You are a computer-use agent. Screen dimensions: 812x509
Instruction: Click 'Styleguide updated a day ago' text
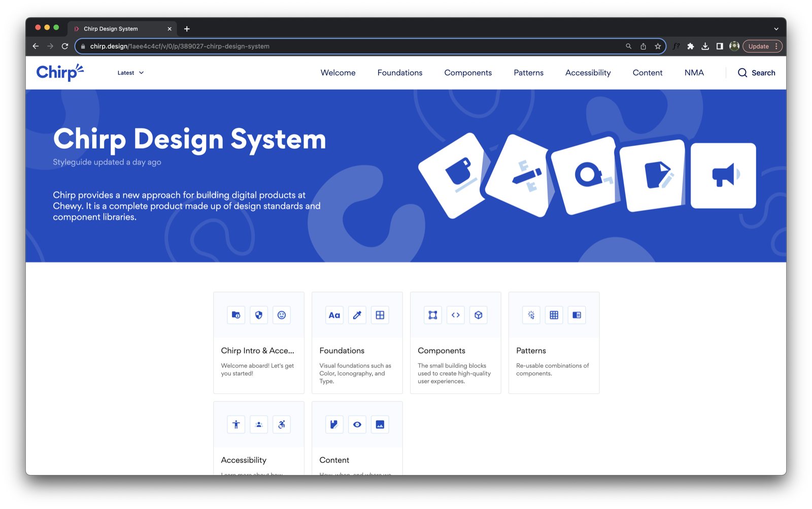tap(107, 162)
